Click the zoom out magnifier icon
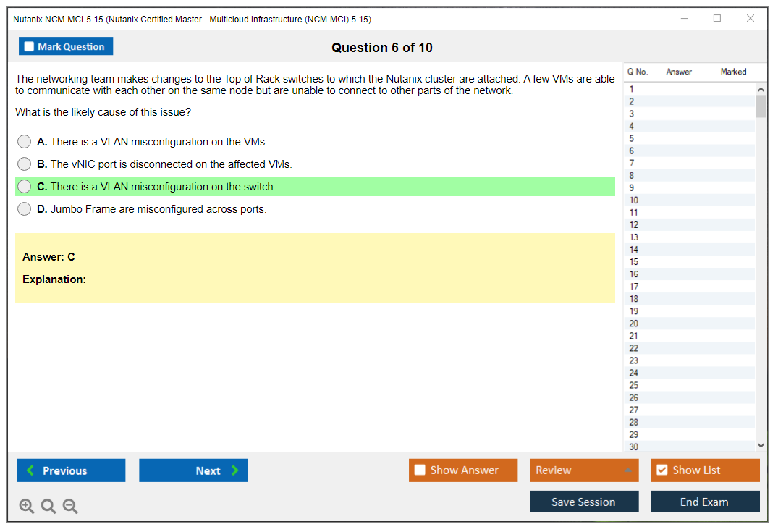This screenshot has width=778, height=532. [x=70, y=506]
